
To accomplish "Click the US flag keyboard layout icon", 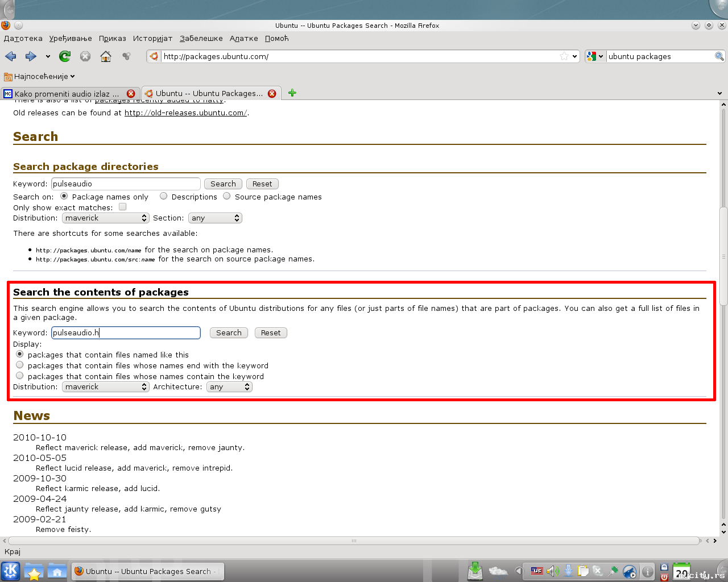I will (x=537, y=571).
